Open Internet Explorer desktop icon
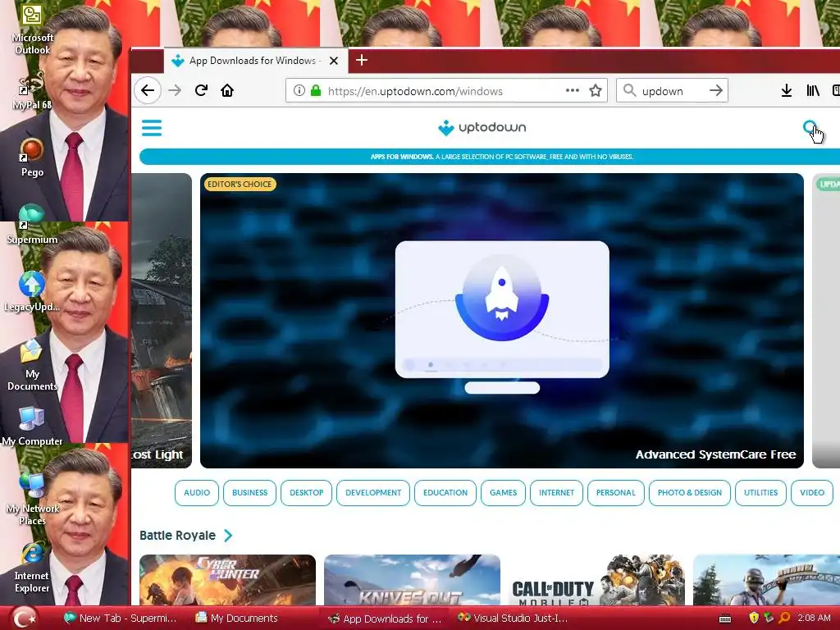840x630 pixels. pyautogui.click(x=32, y=567)
